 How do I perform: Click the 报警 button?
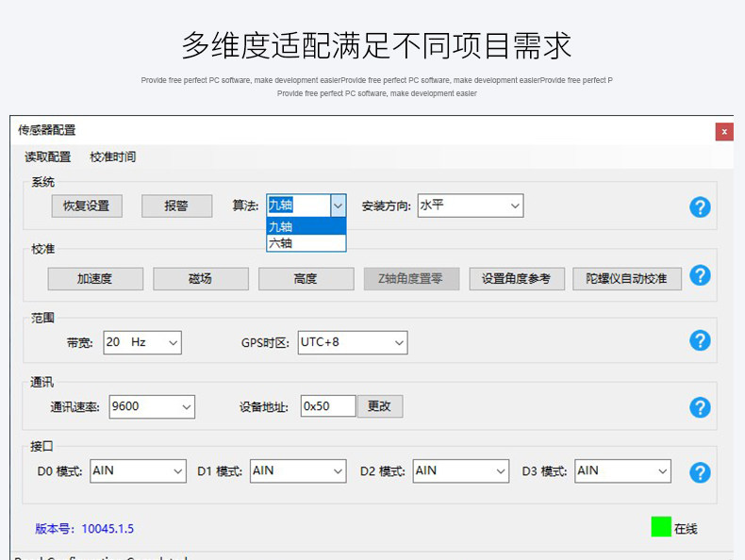[x=176, y=206]
